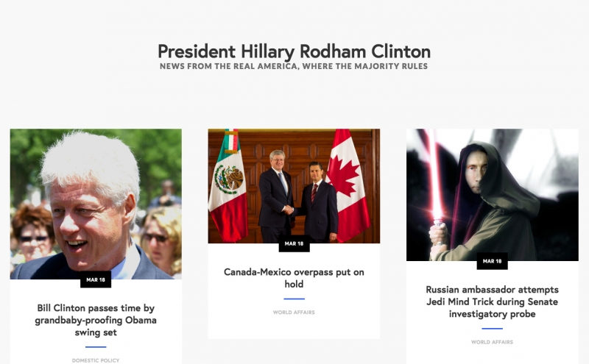Click blue divider under Bill Clinton headline

[96, 347]
